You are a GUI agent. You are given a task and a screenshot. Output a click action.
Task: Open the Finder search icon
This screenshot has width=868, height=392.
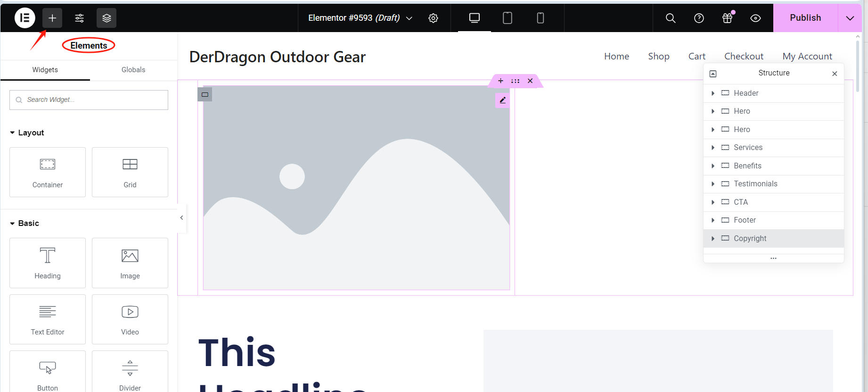(670, 18)
